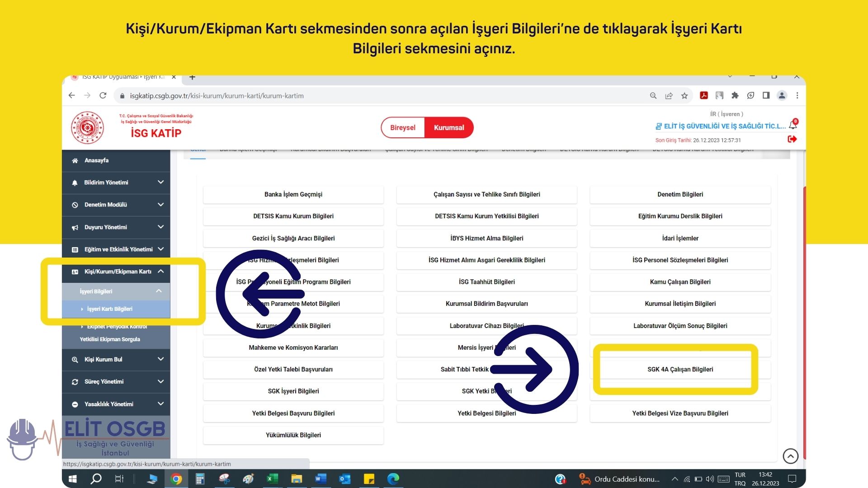Click the notification bell icon
This screenshot has width=868, height=488.
793,125
